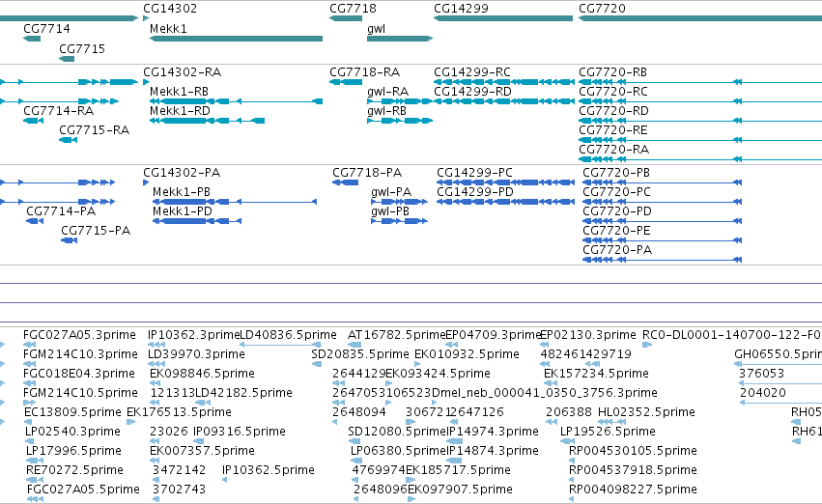Screen dimensions: 822x504
Task: Click the CG14299 gene label
Action: click(461, 9)
